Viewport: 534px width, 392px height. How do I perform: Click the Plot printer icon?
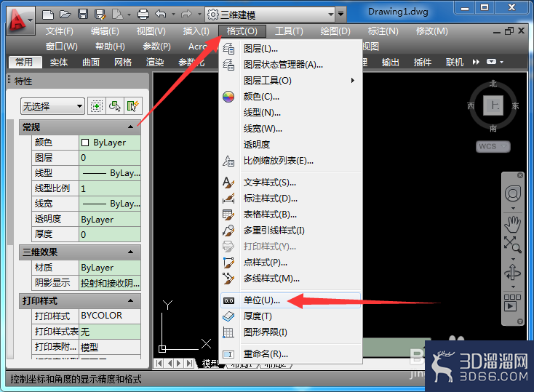(x=143, y=15)
